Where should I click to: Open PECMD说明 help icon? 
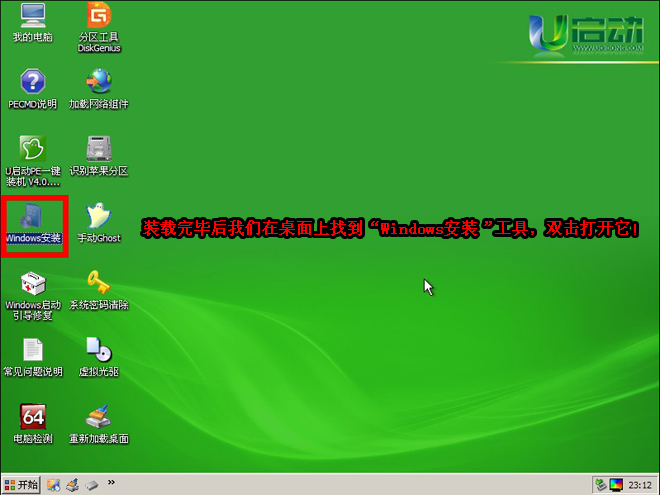[33, 83]
